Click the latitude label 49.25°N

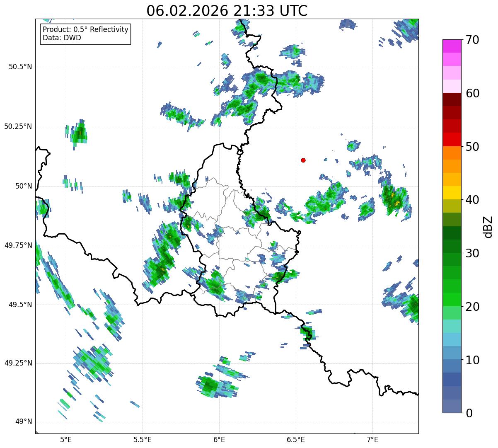18,363
